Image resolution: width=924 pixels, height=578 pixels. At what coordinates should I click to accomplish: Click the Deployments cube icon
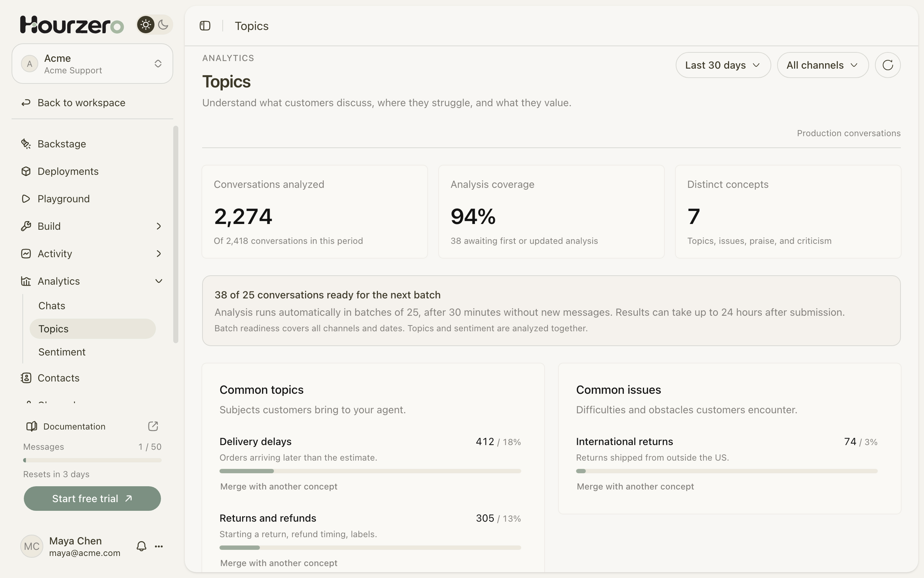click(26, 171)
